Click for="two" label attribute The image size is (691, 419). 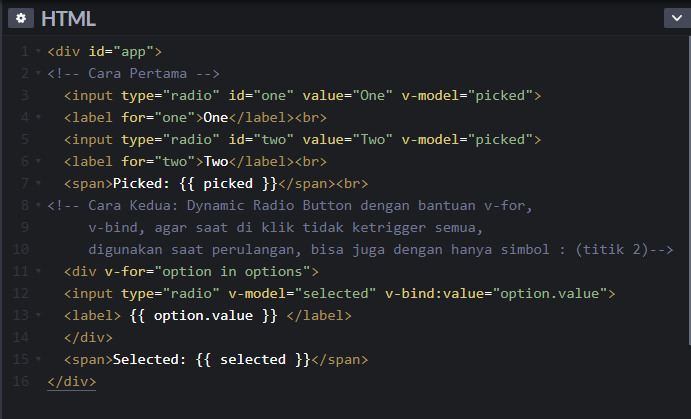[x=158, y=162]
